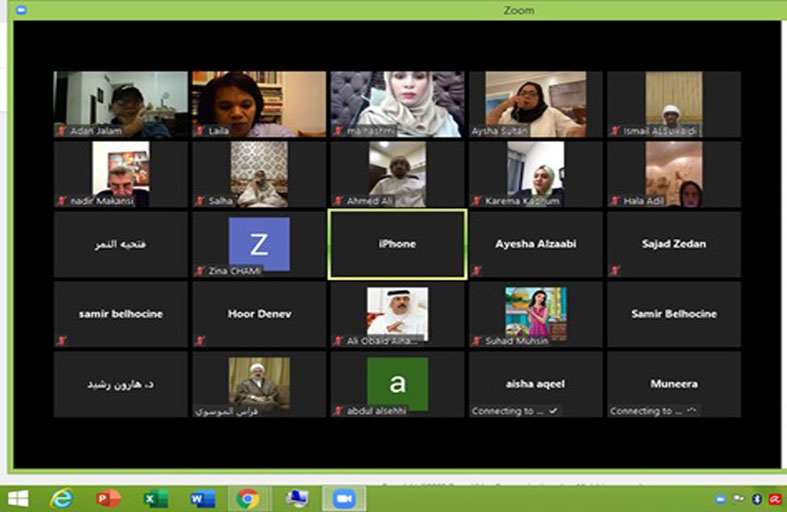Click the purple Z avatar tile
Image resolution: width=787 pixels, height=512 pixels.
coord(259,242)
